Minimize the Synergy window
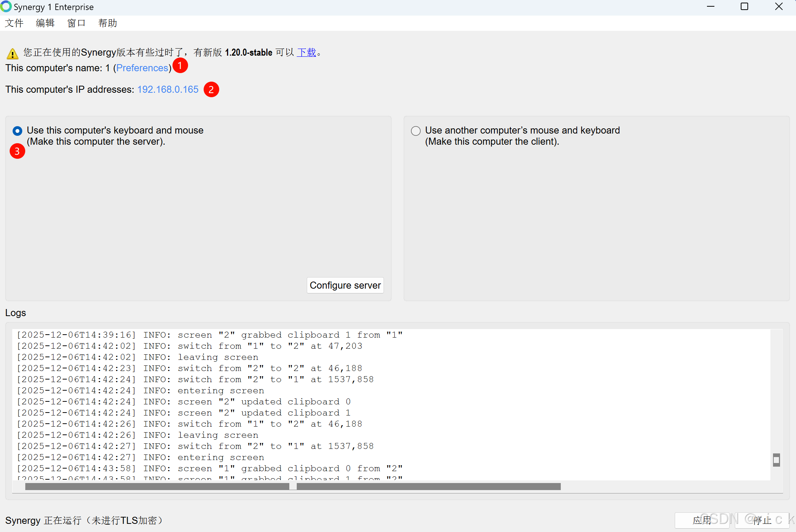796x532 pixels. tap(710, 7)
